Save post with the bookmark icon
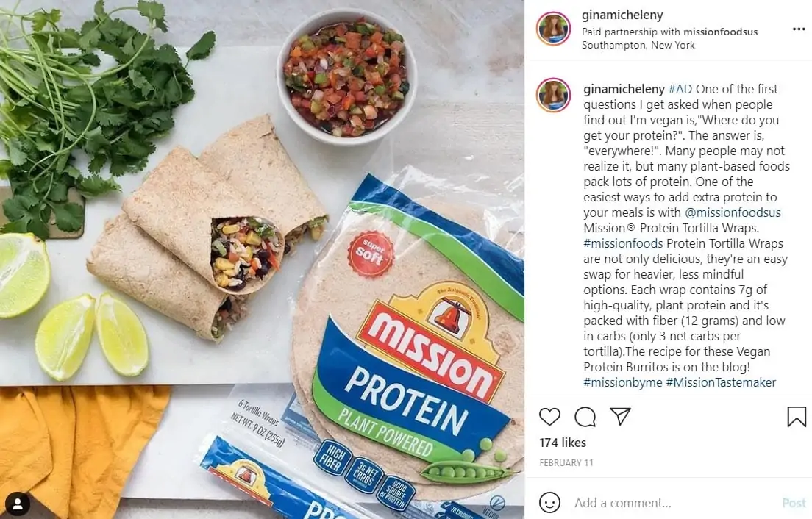 tap(797, 417)
